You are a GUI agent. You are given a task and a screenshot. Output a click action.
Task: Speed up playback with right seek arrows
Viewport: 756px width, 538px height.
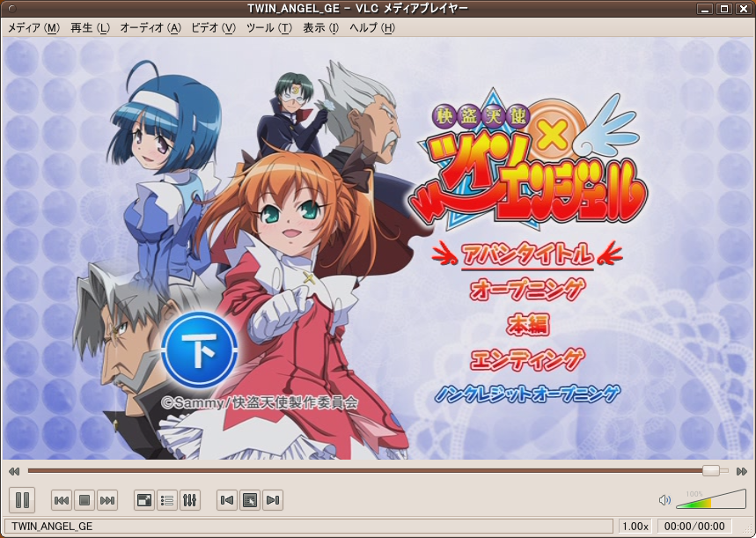742,471
